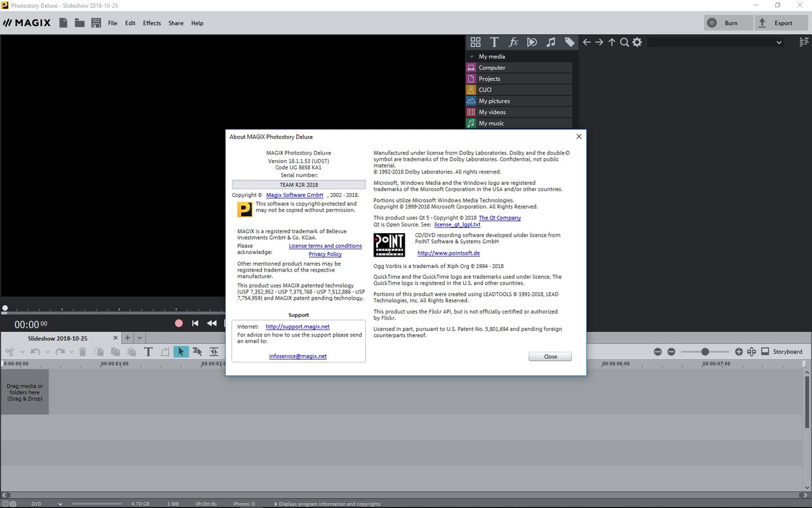Image resolution: width=812 pixels, height=508 pixels.
Task: Activate the multi-object mouse mode tool
Action: pyautogui.click(x=197, y=351)
